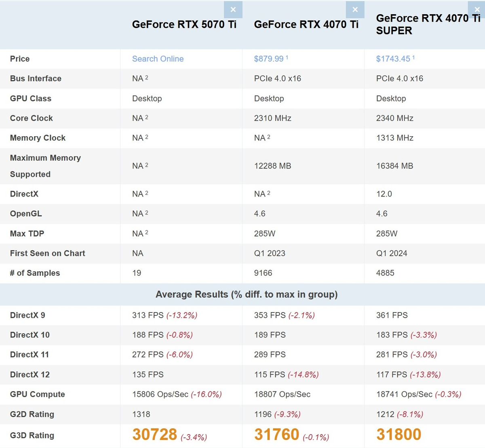Click the 1318 G2D rating value
Viewport: 485px width, 448px height.
click(141, 414)
